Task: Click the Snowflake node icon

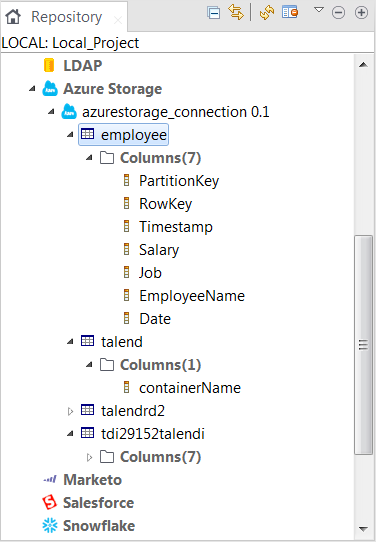Action: (x=50, y=525)
